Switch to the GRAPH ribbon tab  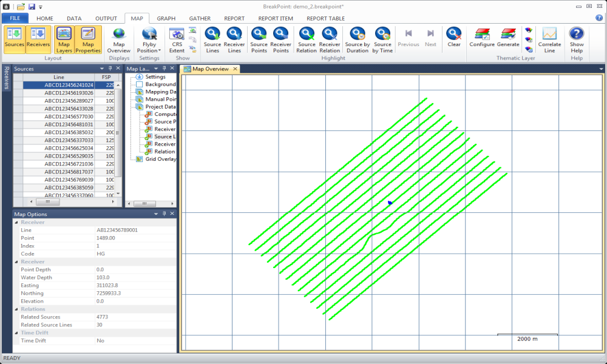(x=166, y=18)
